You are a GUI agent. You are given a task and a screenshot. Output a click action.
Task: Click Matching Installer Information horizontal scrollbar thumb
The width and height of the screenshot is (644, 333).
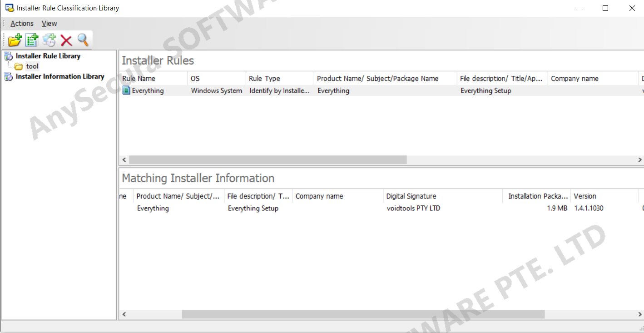point(363,314)
